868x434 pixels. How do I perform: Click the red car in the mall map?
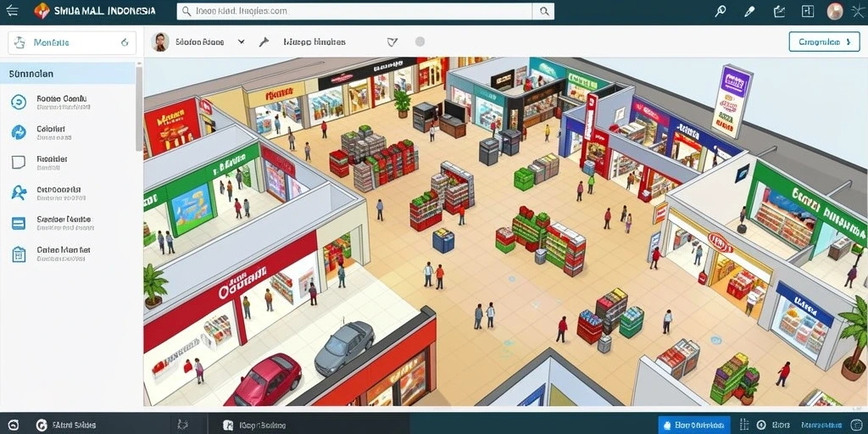point(264,381)
